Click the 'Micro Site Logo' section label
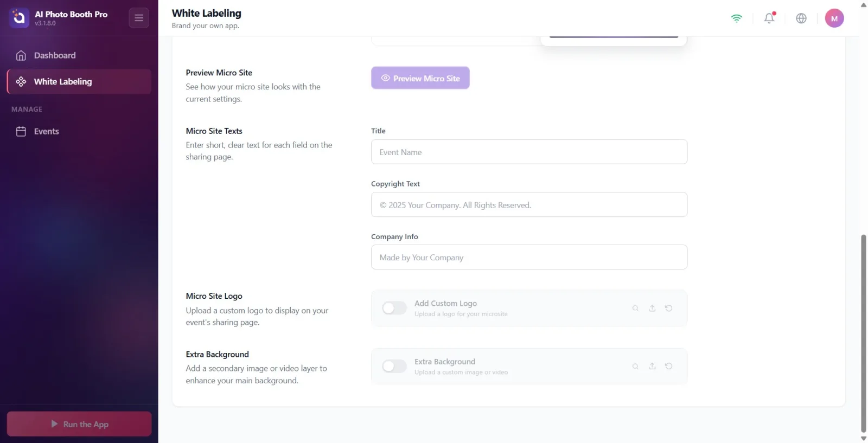The height and width of the screenshot is (443, 868). (x=214, y=296)
